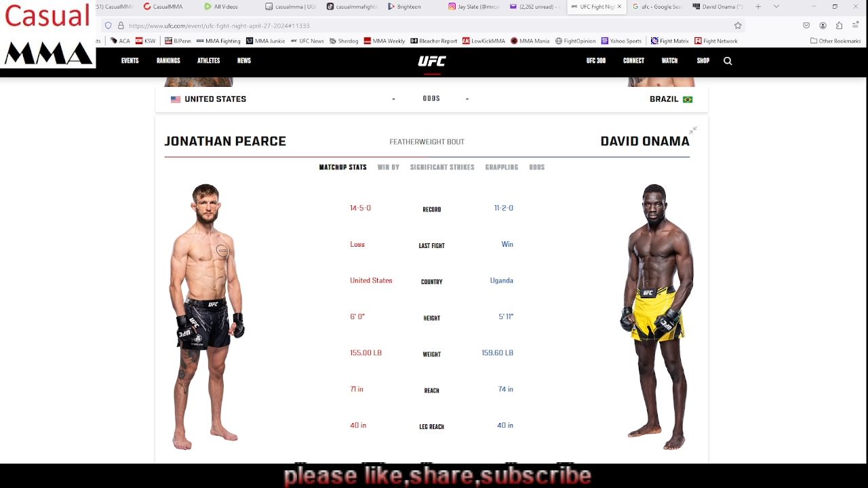
Task: Switch to the Win By stats tab
Action: (389, 167)
